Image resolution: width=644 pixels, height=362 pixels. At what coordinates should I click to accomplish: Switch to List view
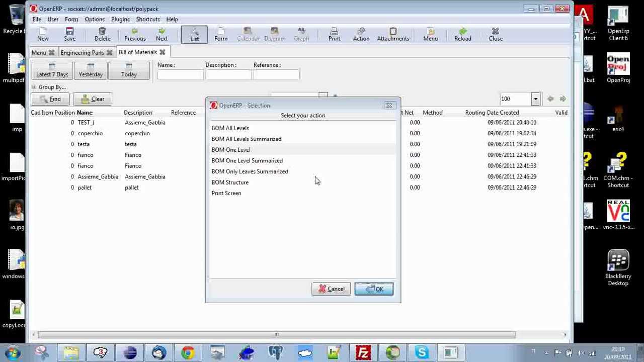click(194, 34)
